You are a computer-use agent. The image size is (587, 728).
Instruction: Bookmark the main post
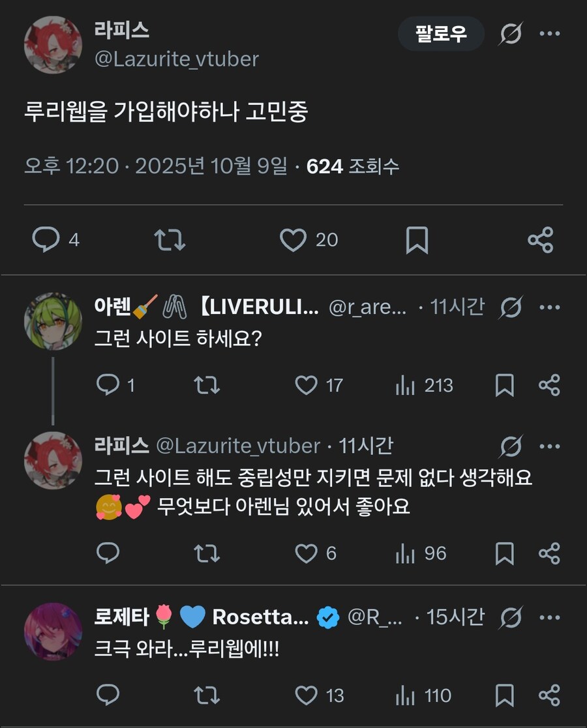coord(417,240)
